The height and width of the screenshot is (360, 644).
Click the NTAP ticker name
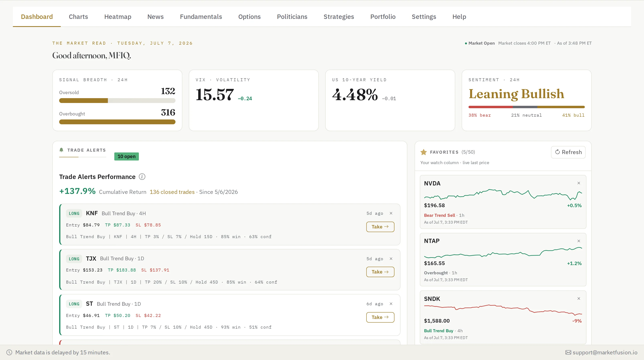pos(431,241)
